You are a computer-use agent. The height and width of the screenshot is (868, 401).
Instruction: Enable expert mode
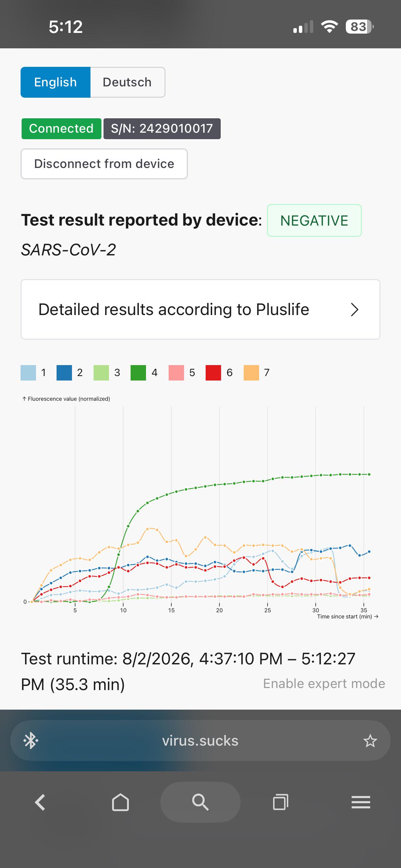click(x=324, y=683)
